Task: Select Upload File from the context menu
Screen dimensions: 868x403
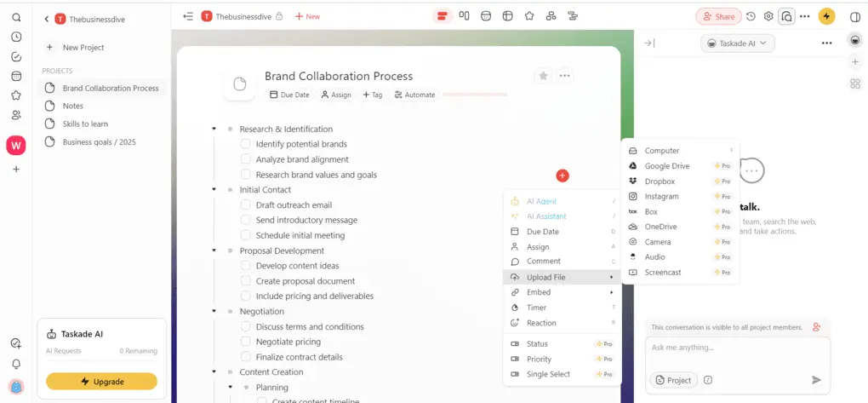Action: (545, 277)
